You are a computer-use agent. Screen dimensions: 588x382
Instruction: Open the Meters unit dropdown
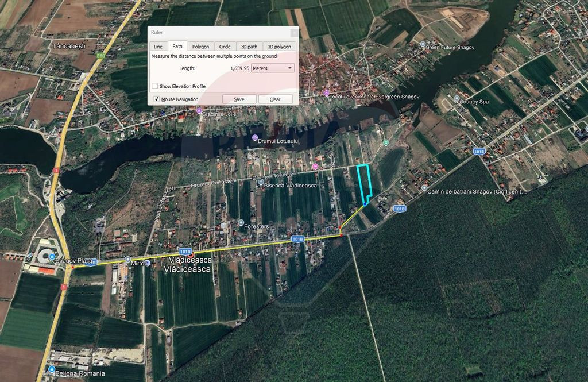point(273,68)
